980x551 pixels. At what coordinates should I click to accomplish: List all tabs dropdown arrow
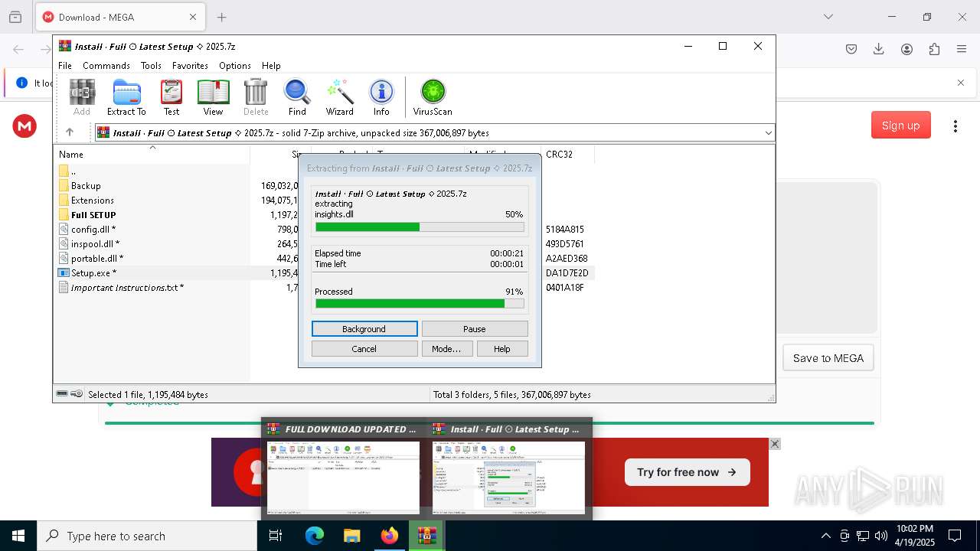828,17
